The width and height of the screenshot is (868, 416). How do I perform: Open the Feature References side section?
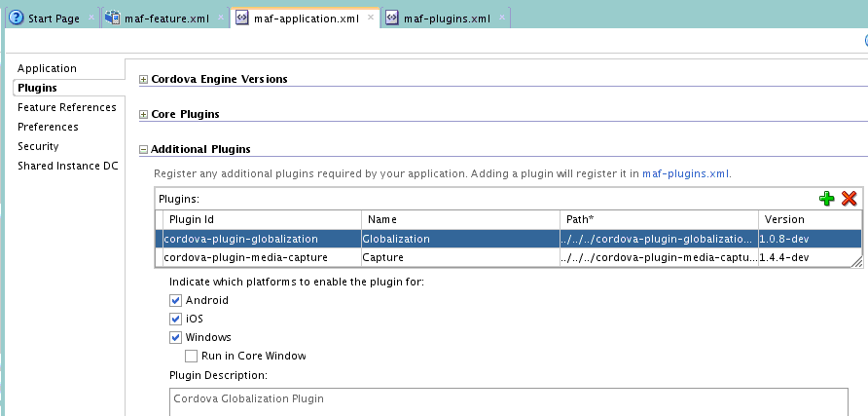click(67, 107)
